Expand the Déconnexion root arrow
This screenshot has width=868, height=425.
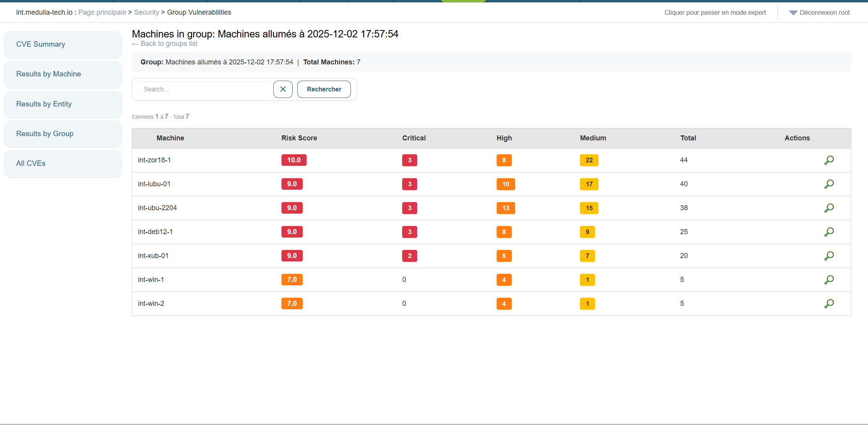pos(793,13)
